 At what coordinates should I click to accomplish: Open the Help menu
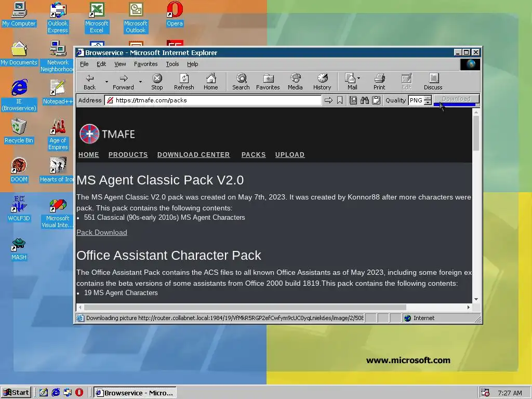pos(193,64)
